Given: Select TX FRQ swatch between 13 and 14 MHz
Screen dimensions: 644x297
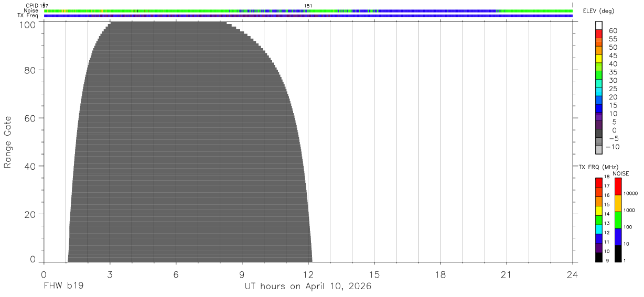Looking at the screenshot, I should 599,220.
